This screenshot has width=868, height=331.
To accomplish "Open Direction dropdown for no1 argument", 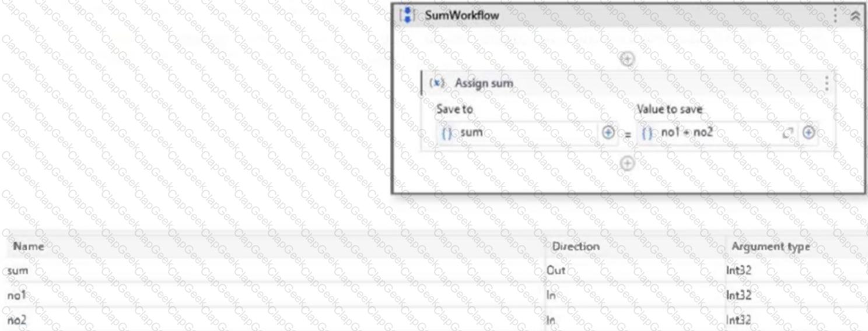I will pos(633,295).
